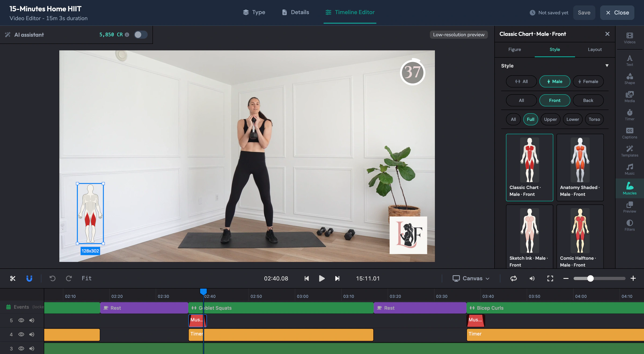Toggle visibility of track 4
Viewport: 644px width, 354px height.
tap(21, 334)
